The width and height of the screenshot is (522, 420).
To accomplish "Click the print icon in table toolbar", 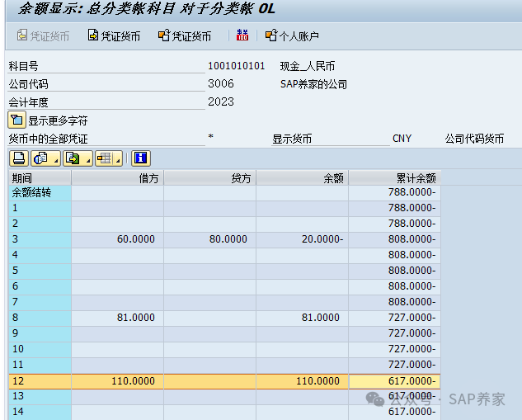I will [19, 158].
